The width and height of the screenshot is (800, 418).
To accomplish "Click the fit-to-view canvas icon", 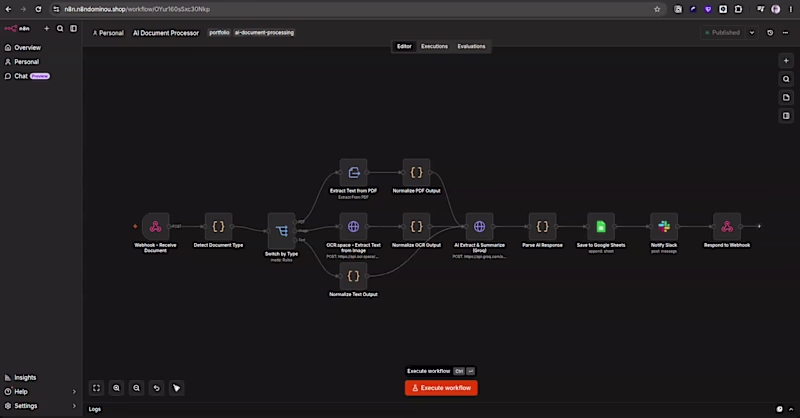I will point(96,388).
